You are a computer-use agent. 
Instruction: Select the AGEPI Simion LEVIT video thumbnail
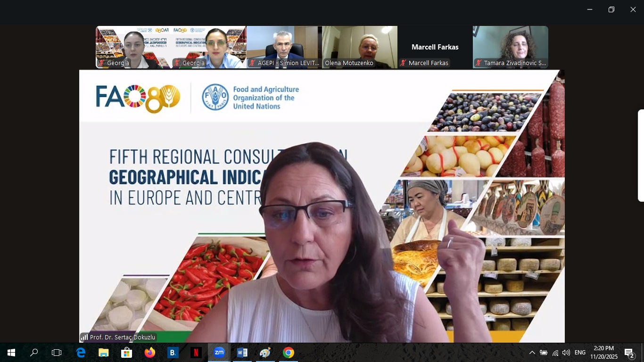click(x=284, y=47)
